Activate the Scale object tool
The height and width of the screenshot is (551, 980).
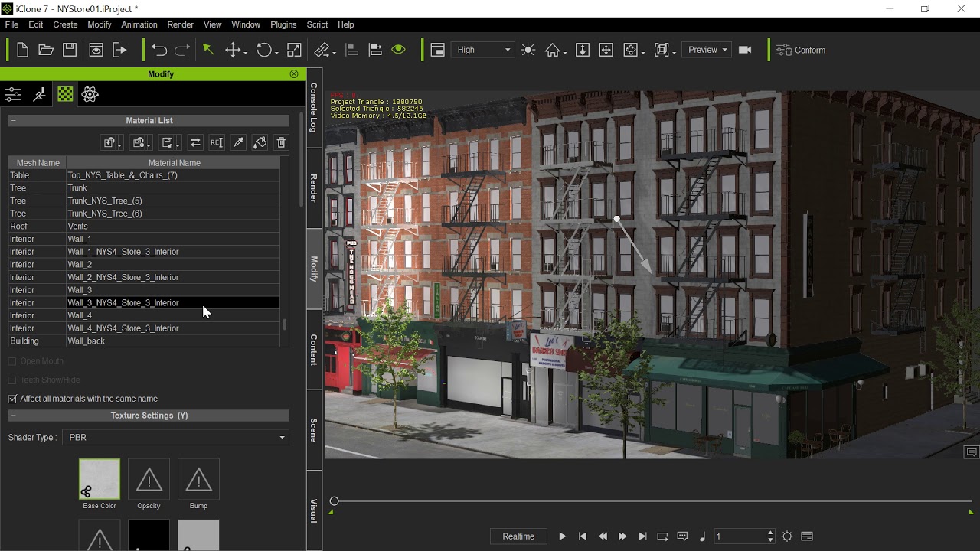(x=294, y=50)
